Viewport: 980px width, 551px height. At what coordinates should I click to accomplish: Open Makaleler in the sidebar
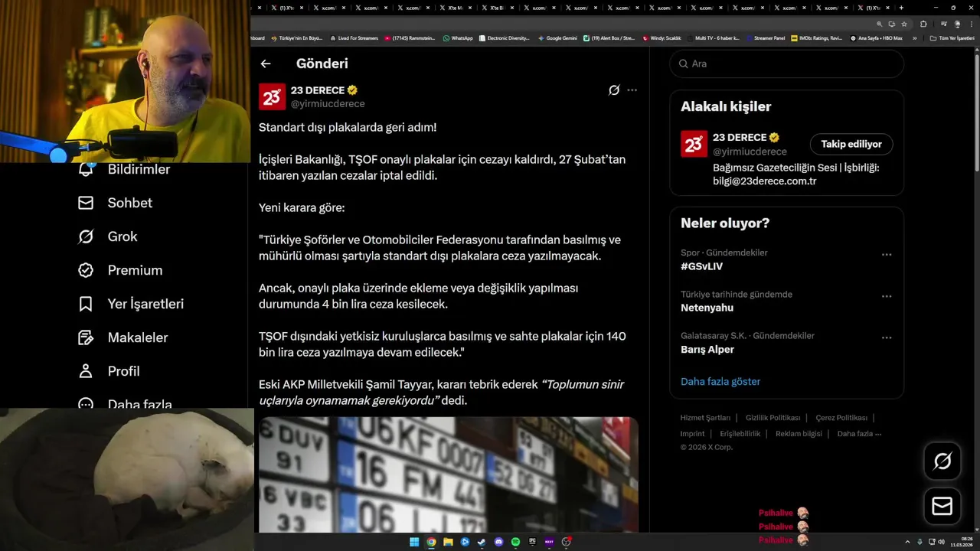(x=122, y=337)
